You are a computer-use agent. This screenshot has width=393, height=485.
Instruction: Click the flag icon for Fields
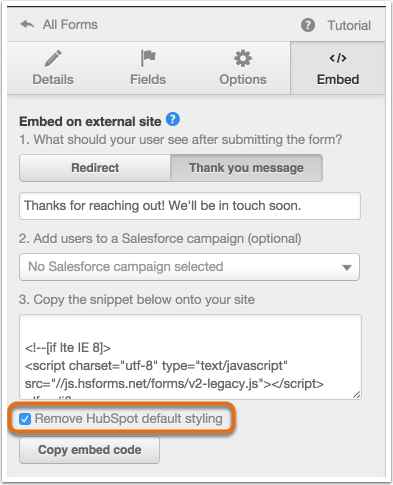(x=148, y=58)
